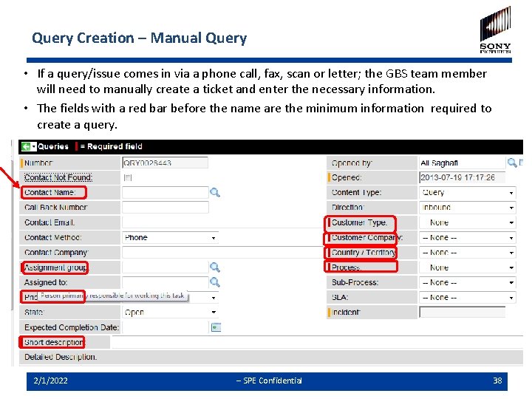The image size is (532, 399).
Task: Click into the Contact Company field
Action: coord(222,253)
